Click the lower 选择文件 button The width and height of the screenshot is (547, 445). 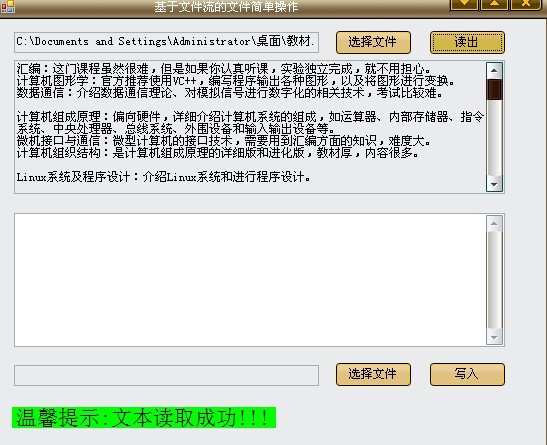click(373, 374)
